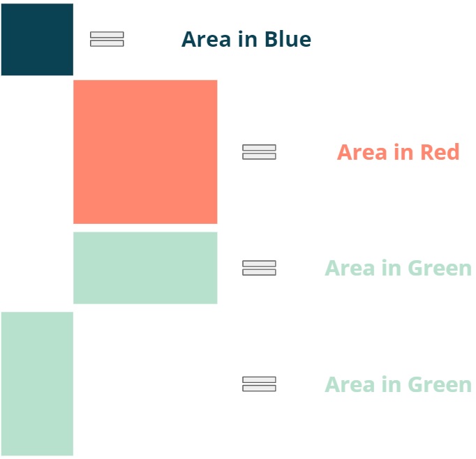Click the word 'Blue' in the blue label
Image resolution: width=476 pixels, height=459 pixels.
tap(288, 39)
